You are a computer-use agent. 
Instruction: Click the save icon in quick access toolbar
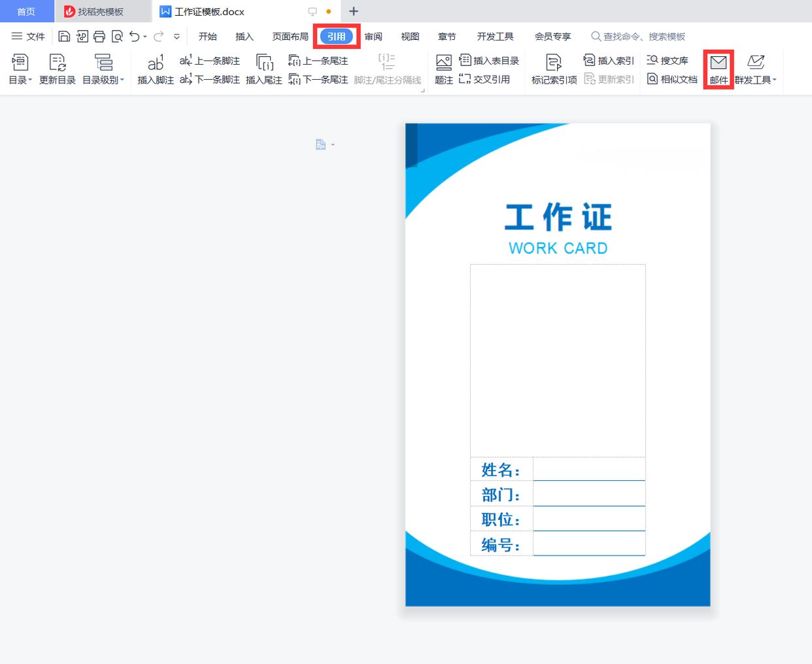pyautogui.click(x=64, y=37)
